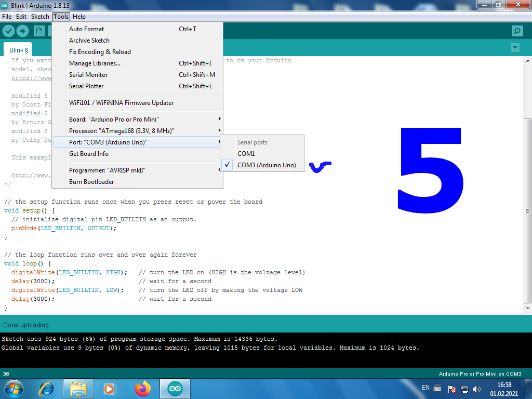Select Fix Encoding & Reload
Image resolution: width=532 pixels, height=399 pixels.
pyautogui.click(x=137, y=52)
